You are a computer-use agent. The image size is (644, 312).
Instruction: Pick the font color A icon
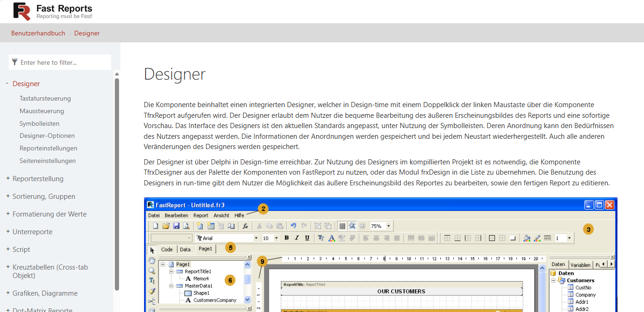[x=332, y=238]
